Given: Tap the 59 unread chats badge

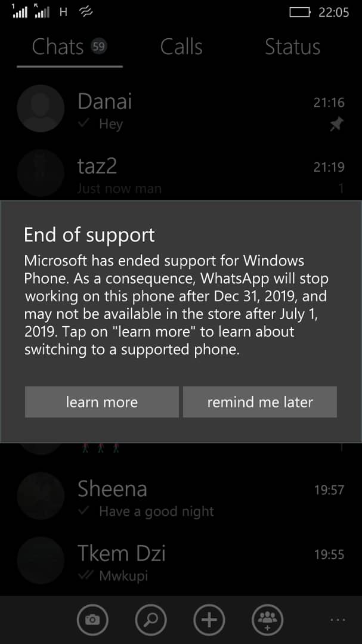Looking at the screenshot, I should coord(98,47).
